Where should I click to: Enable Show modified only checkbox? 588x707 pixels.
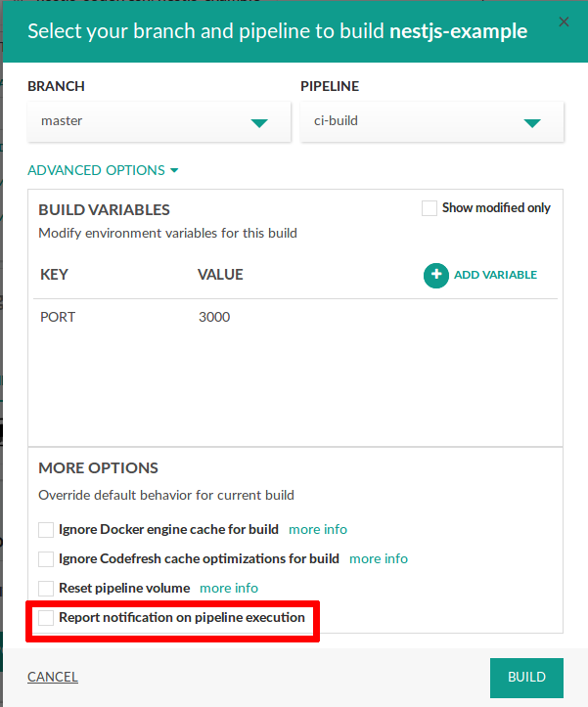429,208
